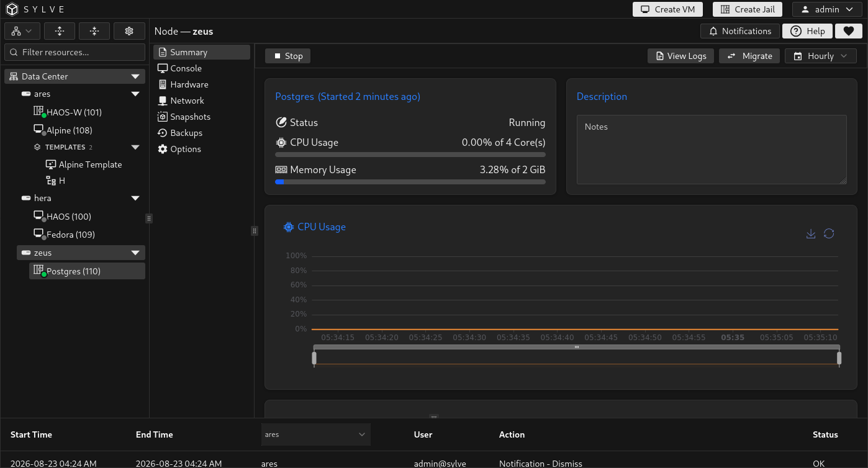Collapse the Data Center tree node

click(135, 76)
